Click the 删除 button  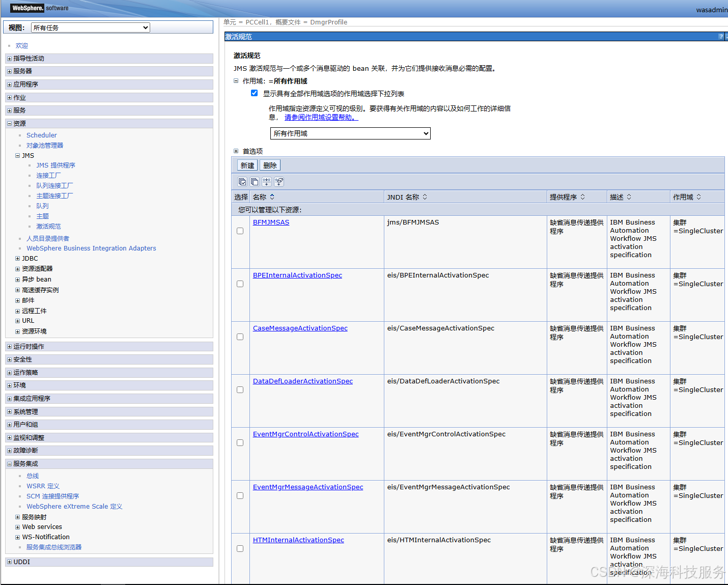(270, 165)
